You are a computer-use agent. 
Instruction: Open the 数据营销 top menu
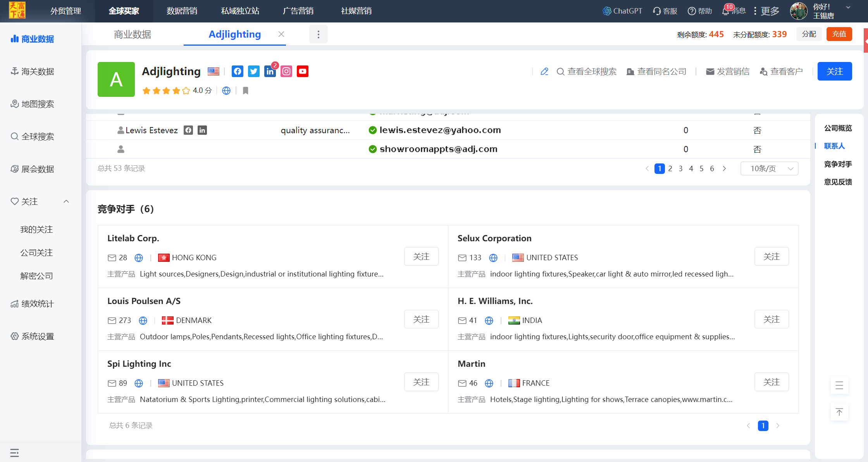pos(182,11)
